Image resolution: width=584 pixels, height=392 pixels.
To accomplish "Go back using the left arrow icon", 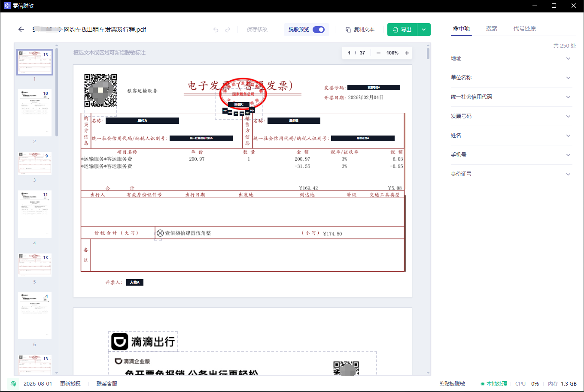I will point(21,30).
